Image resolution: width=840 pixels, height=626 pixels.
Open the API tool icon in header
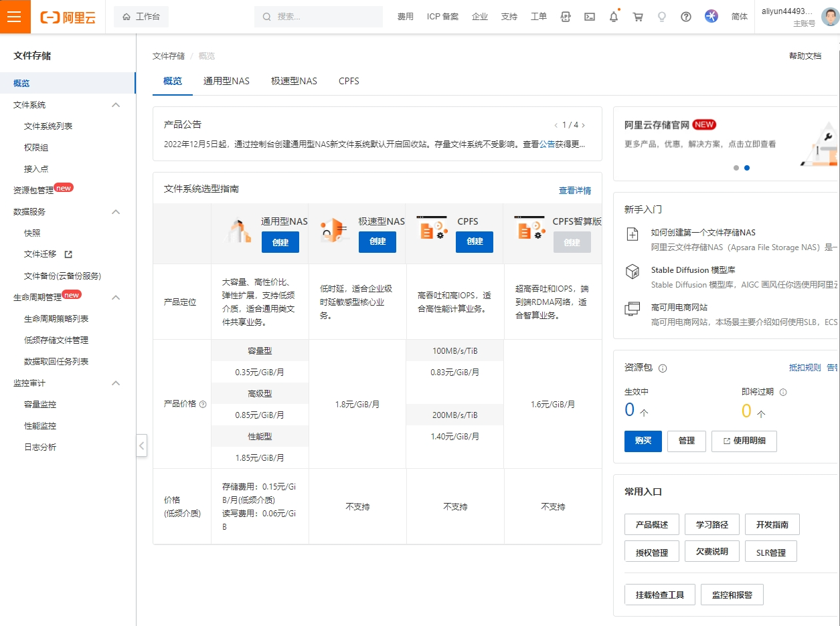tap(566, 17)
